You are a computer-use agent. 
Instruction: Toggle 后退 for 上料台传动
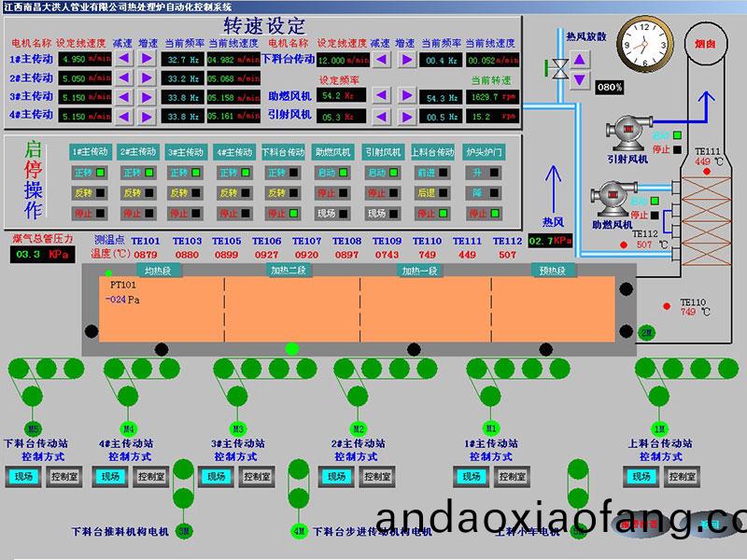click(432, 193)
